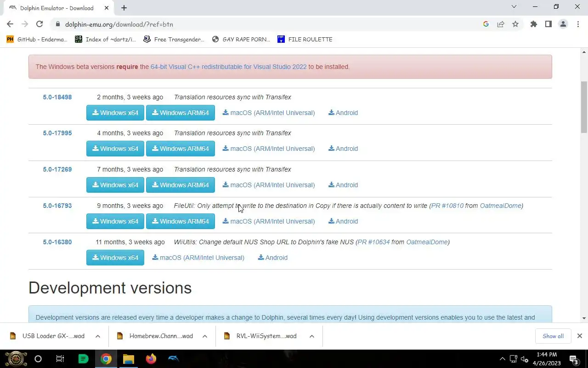Open the Chrome extensions puzzle icon
This screenshot has height=368, width=588.
[533, 24]
